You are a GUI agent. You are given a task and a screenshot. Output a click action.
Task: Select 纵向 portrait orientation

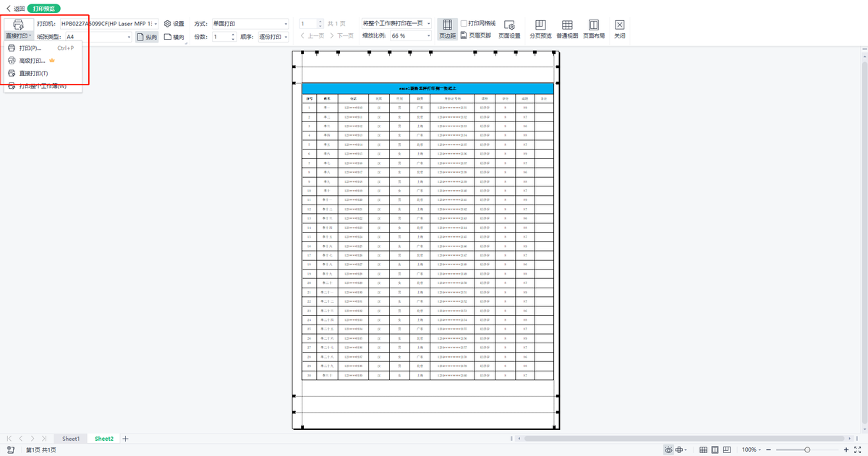(147, 37)
